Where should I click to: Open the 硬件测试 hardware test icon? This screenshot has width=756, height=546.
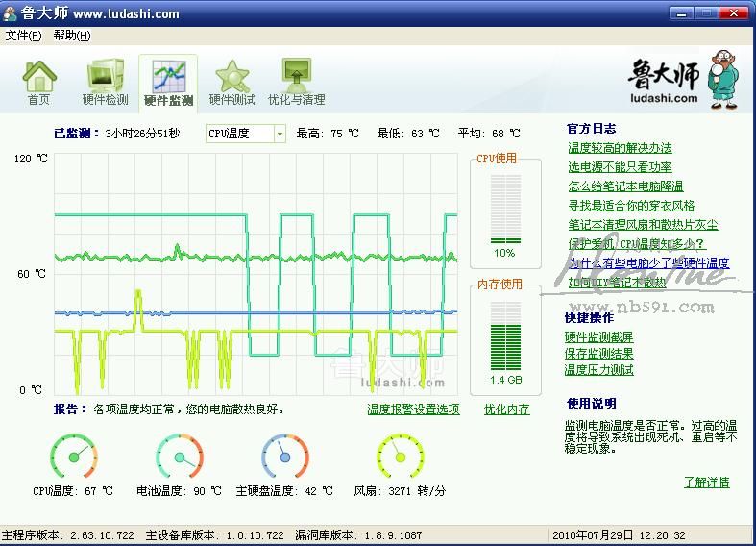pos(232,77)
